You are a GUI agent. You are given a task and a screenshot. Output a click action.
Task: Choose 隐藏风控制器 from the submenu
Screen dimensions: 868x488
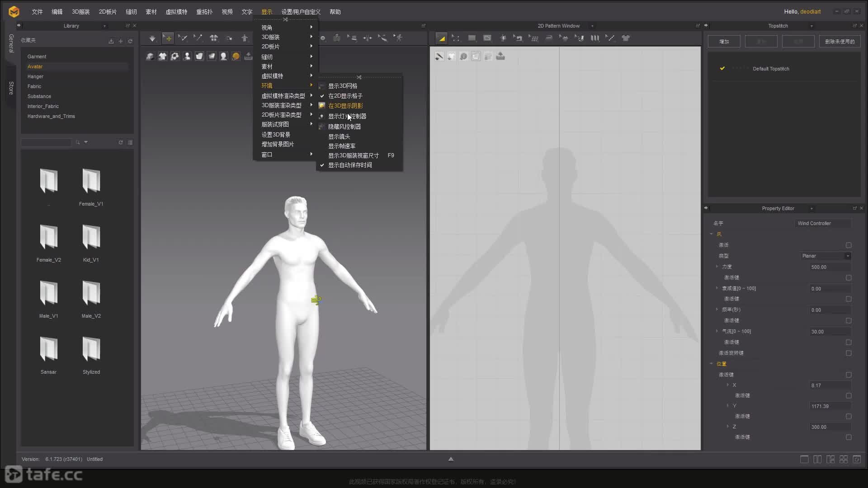(344, 127)
